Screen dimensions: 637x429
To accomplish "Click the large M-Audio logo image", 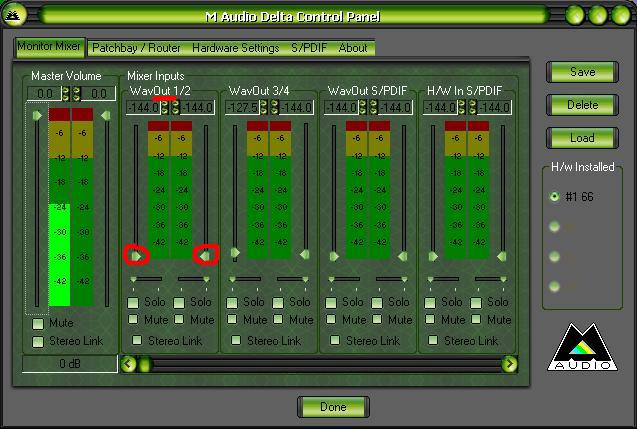I will (582, 347).
